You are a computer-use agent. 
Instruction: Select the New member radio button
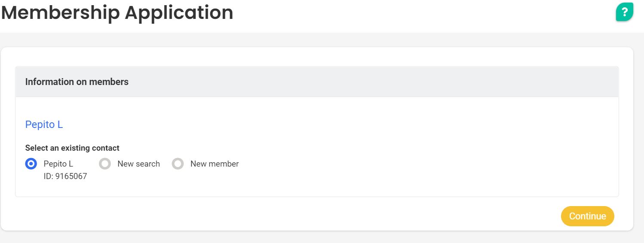pos(178,164)
